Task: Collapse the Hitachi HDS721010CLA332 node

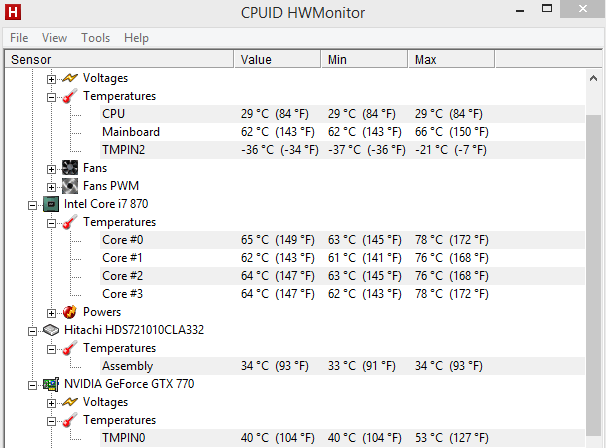Action: [32, 331]
